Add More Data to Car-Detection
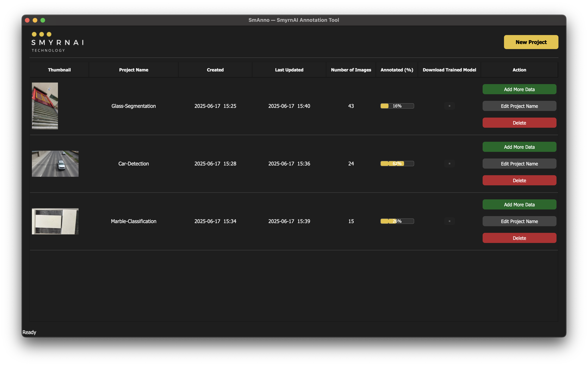 click(519, 147)
